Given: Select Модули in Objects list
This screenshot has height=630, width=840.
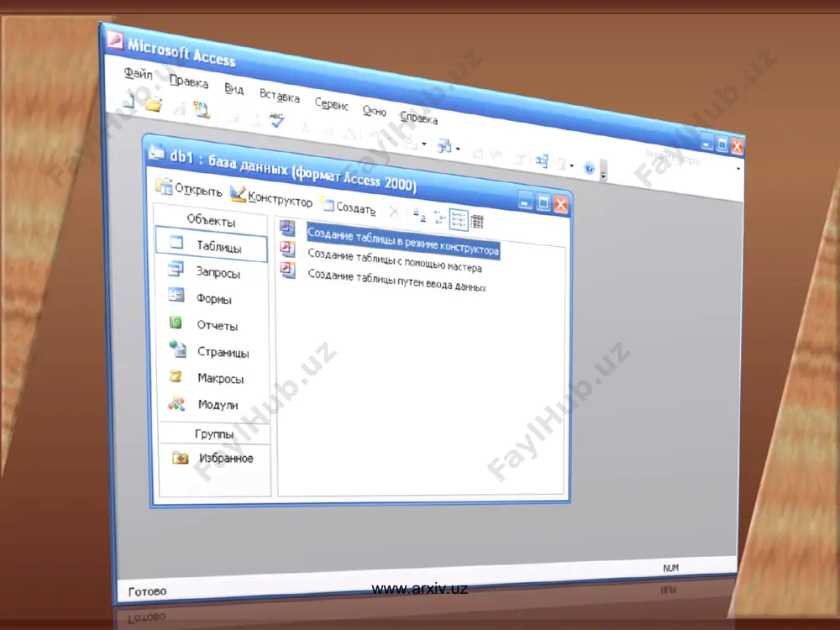Looking at the screenshot, I should [218, 405].
